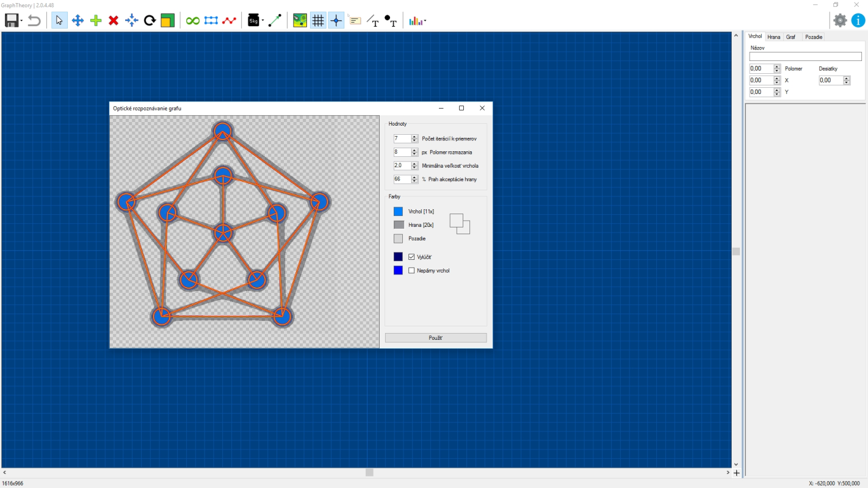Switch to the Hrana tab
Screen dimensions: 868x488
point(774,37)
